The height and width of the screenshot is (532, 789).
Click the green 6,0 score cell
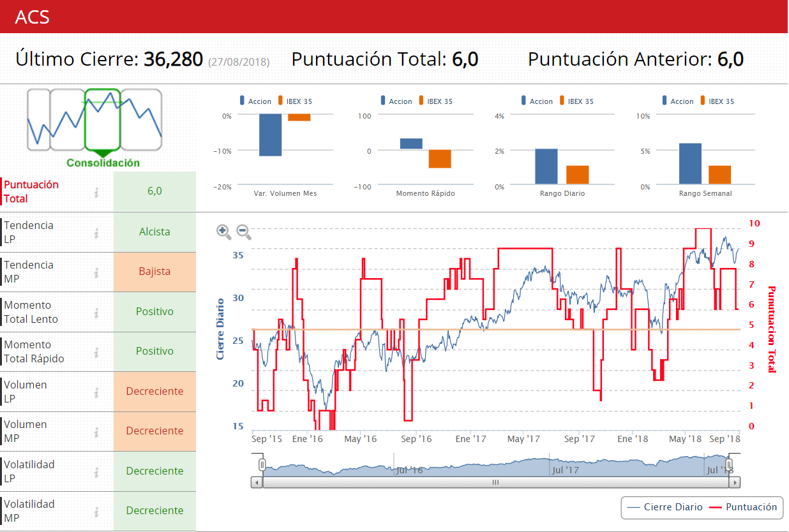click(154, 191)
